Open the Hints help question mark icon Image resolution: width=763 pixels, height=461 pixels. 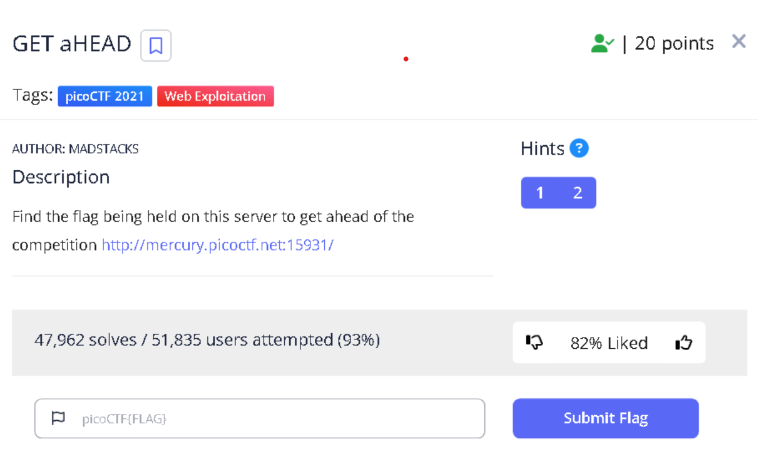[579, 149]
